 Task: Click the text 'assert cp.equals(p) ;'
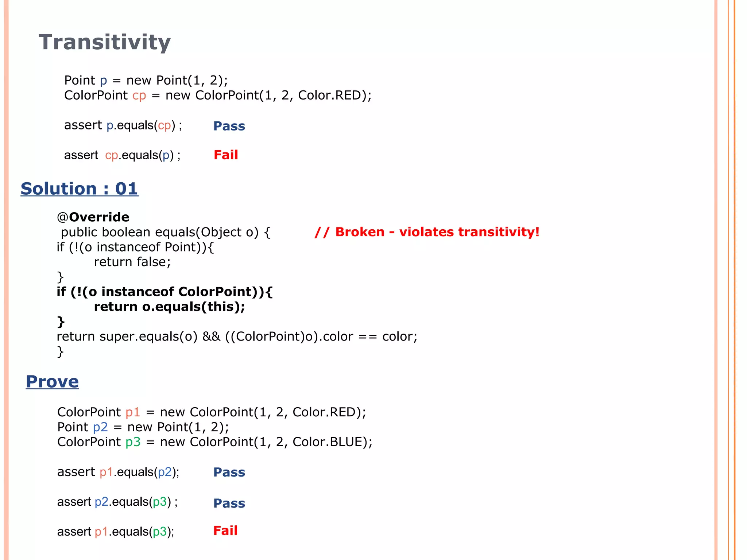tap(123, 155)
